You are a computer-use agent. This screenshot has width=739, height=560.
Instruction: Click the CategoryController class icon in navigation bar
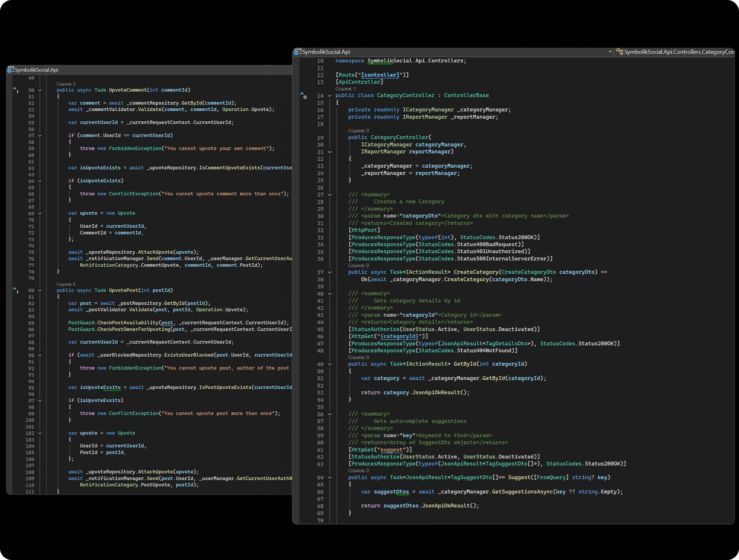click(x=620, y=52)
